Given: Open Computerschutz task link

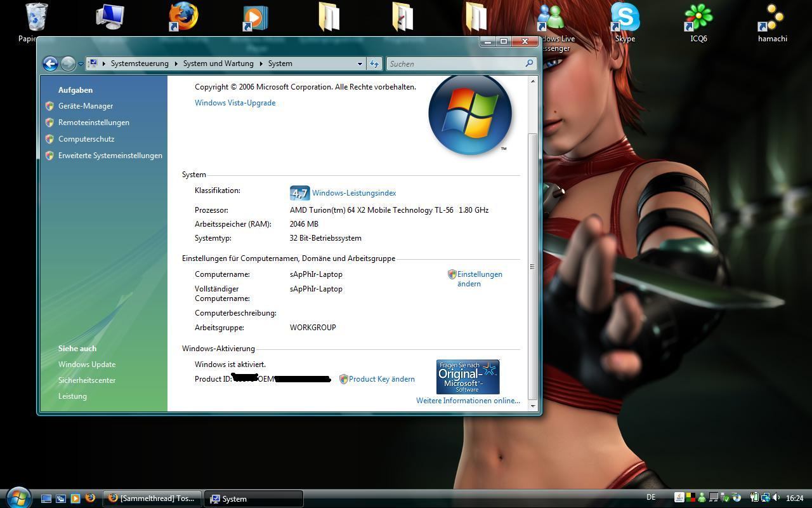Looking at the screenshot, I should tap(86, 139).
